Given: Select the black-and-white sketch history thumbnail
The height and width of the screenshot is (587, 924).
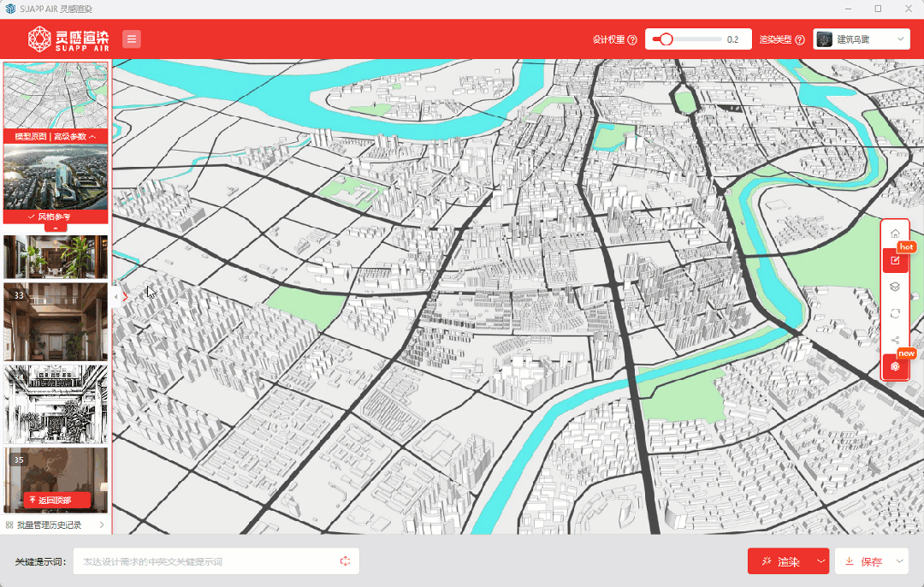Looking at the screenshot, I should click(56, 404).
